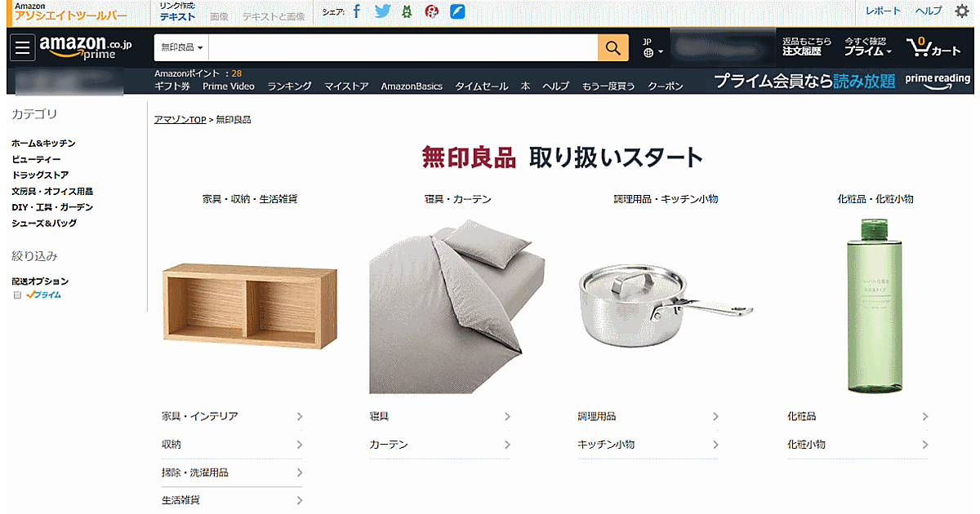Open タイムセール in the navigation bar
Image resolution: width=980 pixels, height=514 pixels.
481,86
